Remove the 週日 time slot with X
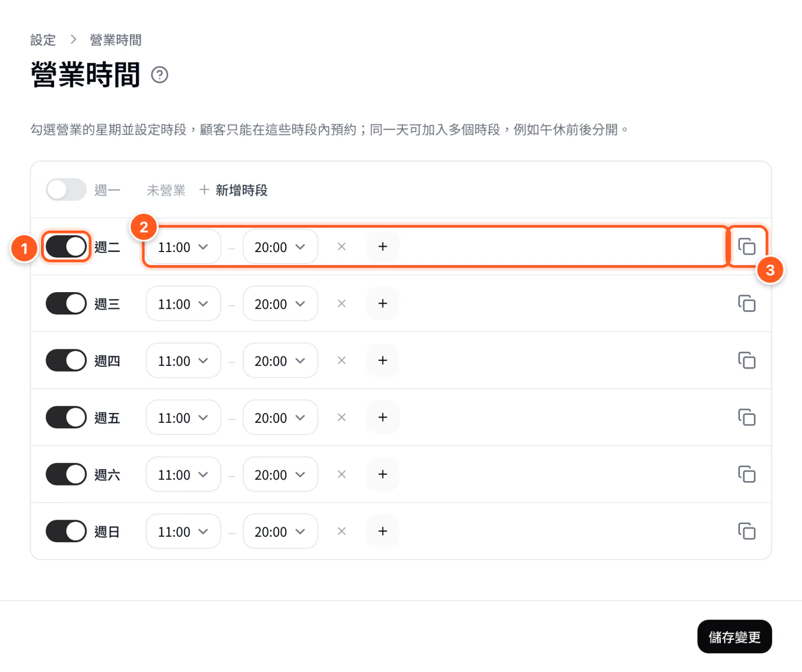802x672 pixels. tap(341, 531)
